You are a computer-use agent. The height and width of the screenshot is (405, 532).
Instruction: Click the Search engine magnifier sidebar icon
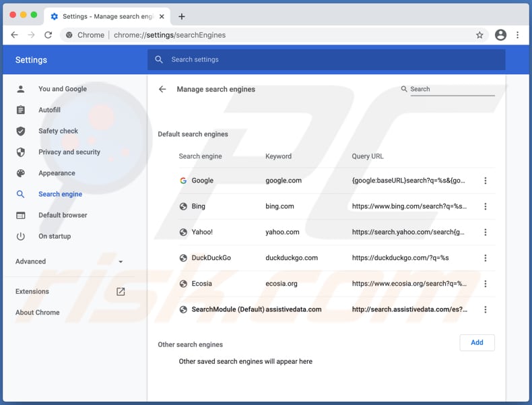pyautogui.click(x=20, y=194)
